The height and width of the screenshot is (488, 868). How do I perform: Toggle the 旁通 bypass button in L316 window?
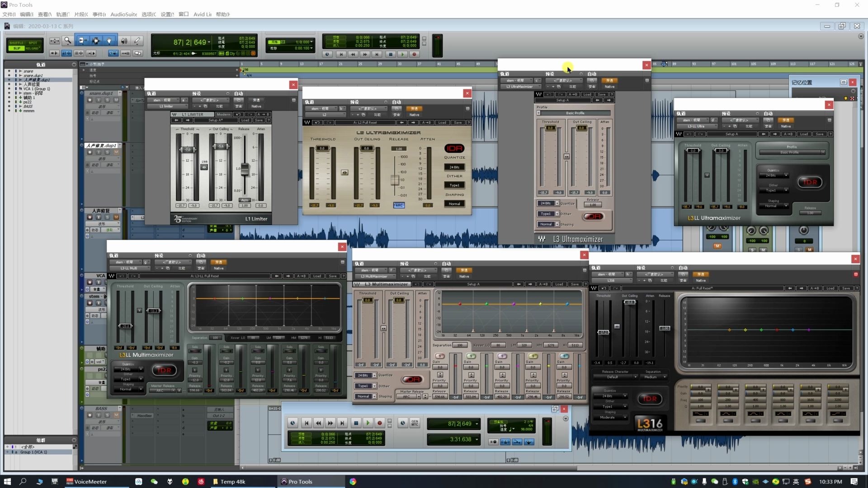point(701,274)
